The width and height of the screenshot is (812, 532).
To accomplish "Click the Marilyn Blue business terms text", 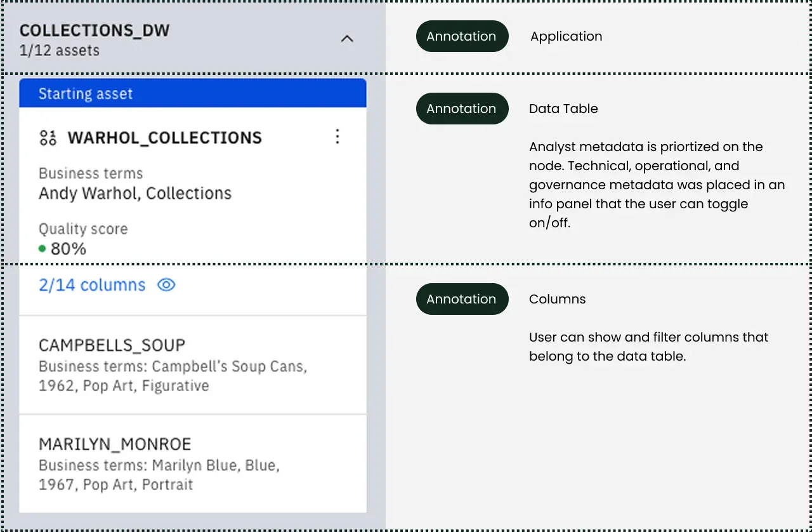I will [159, 475].
